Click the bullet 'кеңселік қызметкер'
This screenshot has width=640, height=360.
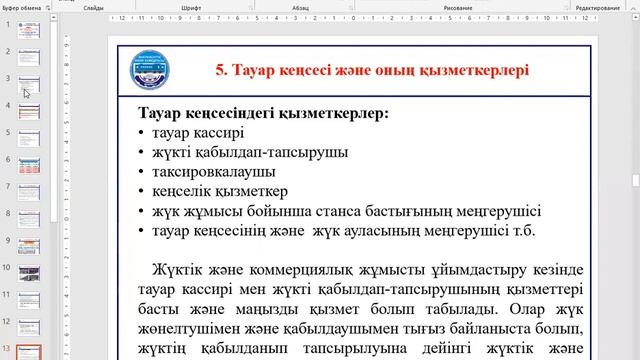[220, 191]
